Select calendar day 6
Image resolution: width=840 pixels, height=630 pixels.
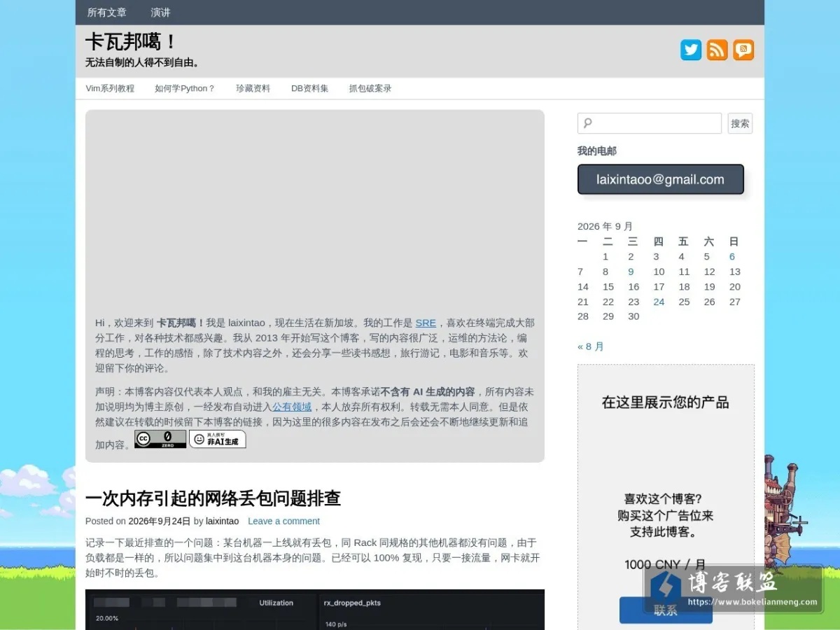732,256
